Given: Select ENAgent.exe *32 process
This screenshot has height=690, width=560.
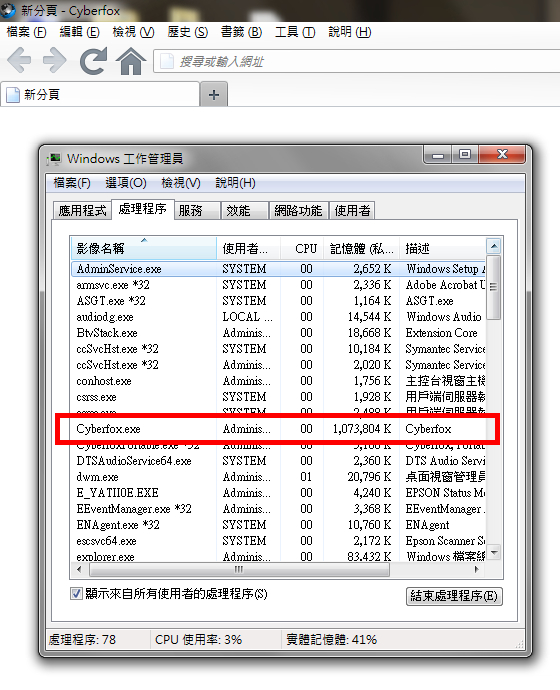Looking at the screenshot, I should point(278,525).
